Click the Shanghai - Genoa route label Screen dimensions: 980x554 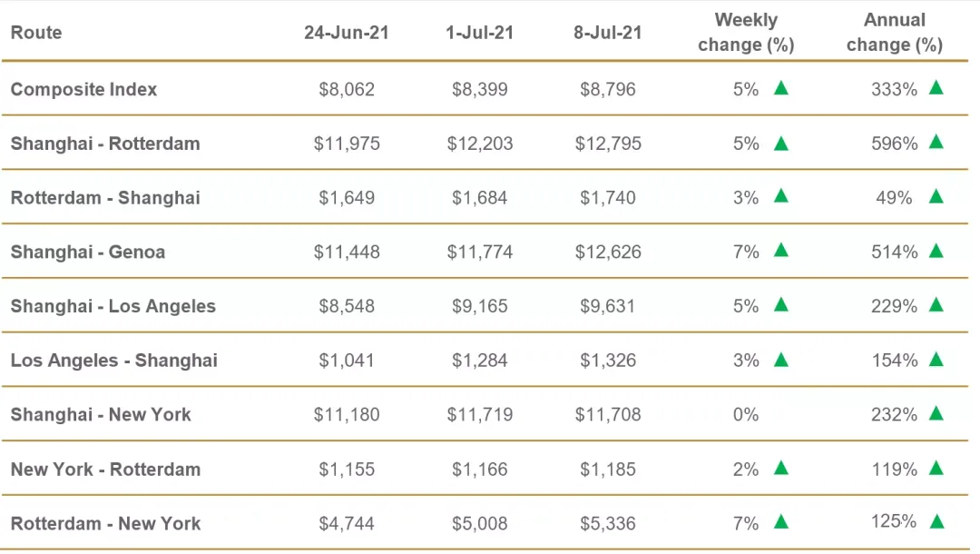(88, 252)
